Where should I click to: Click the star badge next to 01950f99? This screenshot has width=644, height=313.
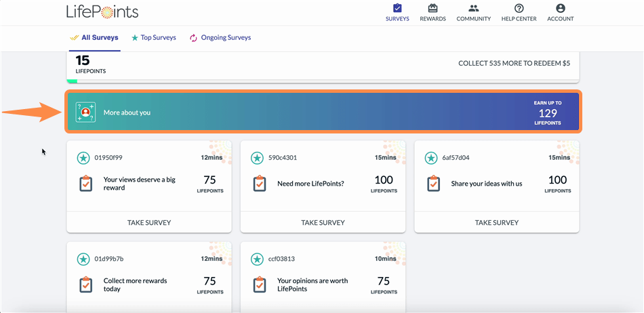83,158
